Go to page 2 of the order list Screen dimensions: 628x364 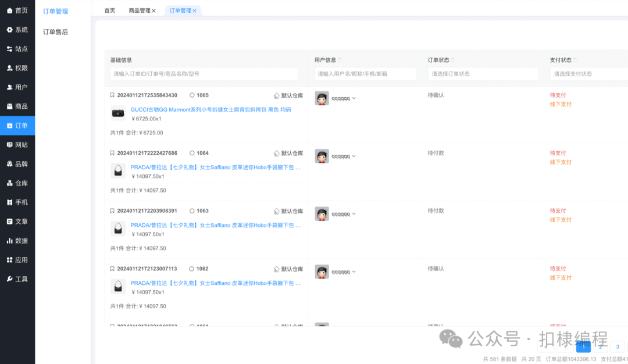click(600, 347)
